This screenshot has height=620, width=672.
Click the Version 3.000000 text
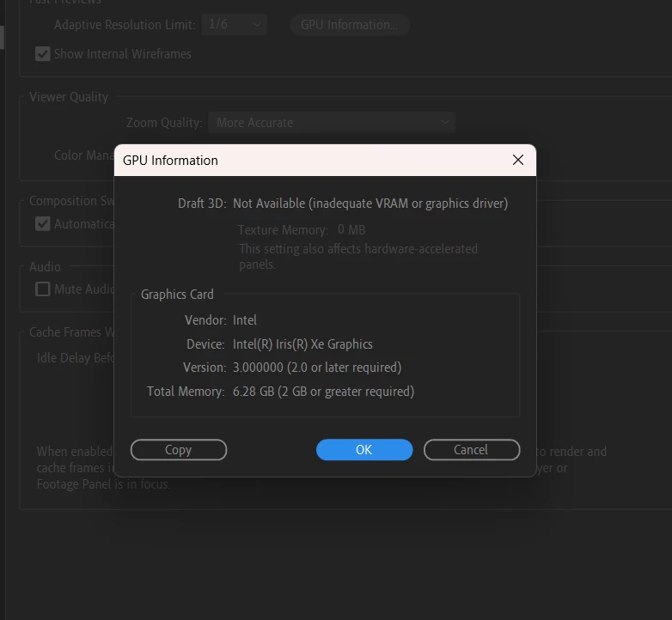[x=317, y=368]
